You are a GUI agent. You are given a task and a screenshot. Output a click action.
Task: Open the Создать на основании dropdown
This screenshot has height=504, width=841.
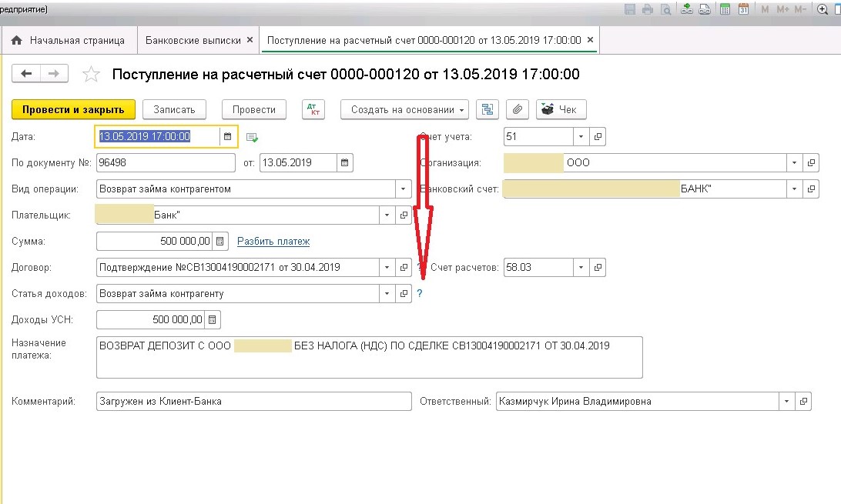point(405,109)
